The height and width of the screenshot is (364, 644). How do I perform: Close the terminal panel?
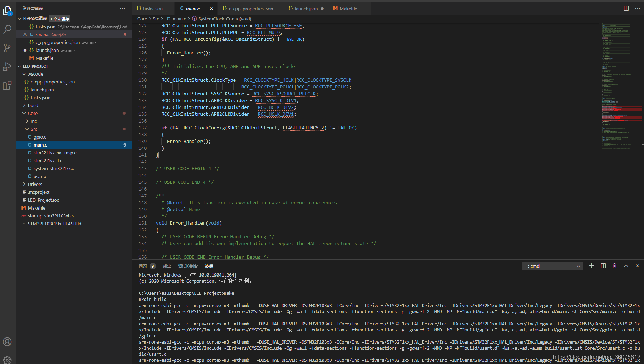click(638, 266)
